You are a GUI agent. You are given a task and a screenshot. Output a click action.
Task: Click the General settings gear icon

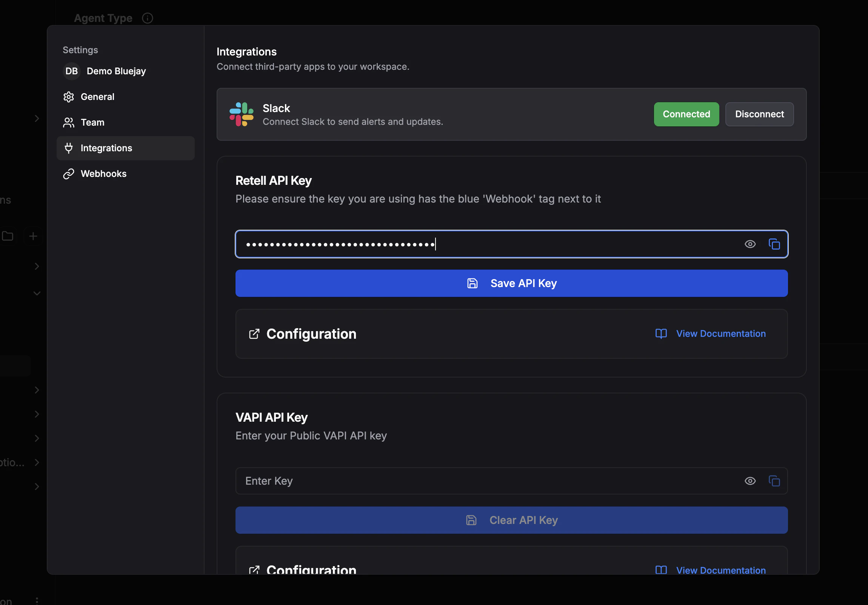click(69, 97)
